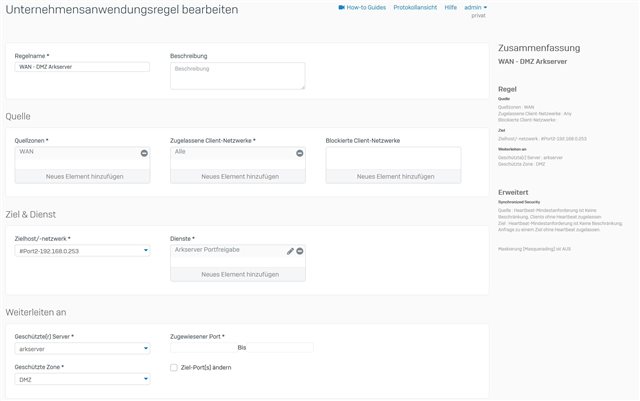Remove Alle from Zugelassene Client-Netzwerke
The image size is (640, 401).
point(300,153)
